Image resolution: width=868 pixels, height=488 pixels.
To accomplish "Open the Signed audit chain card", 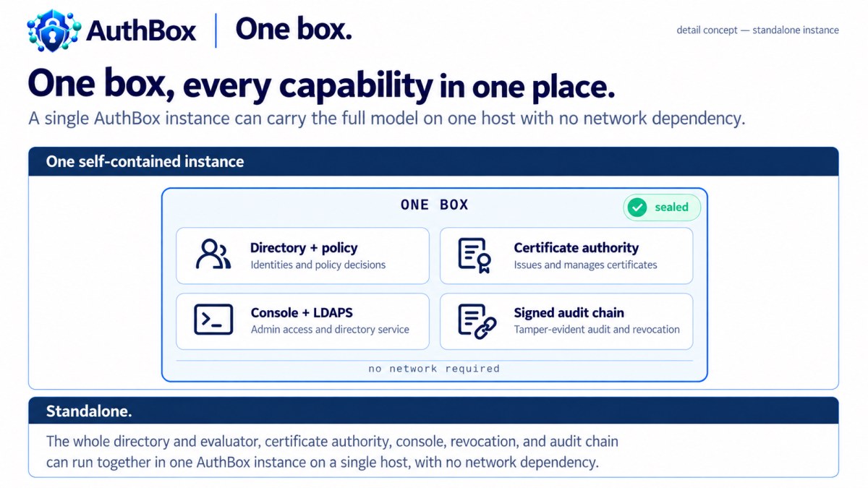I will pyautogui.click(x=566, y=321).
